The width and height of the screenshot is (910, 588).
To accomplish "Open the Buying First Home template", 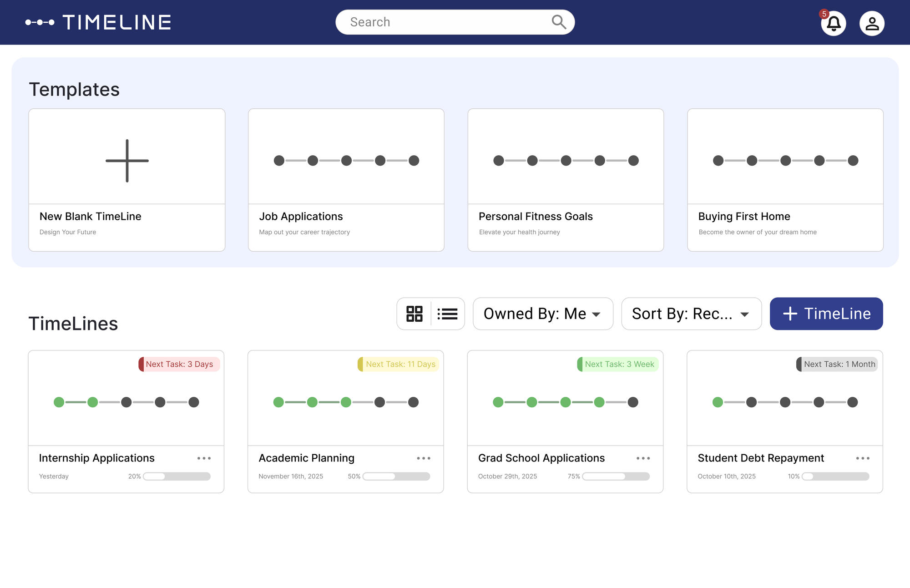I will coord(785,180).
